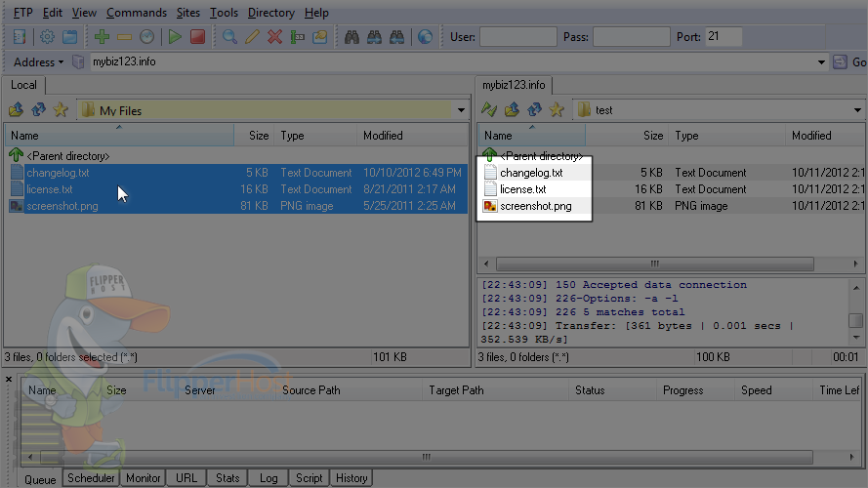Click the green play transfer icon

pos(175,37)
